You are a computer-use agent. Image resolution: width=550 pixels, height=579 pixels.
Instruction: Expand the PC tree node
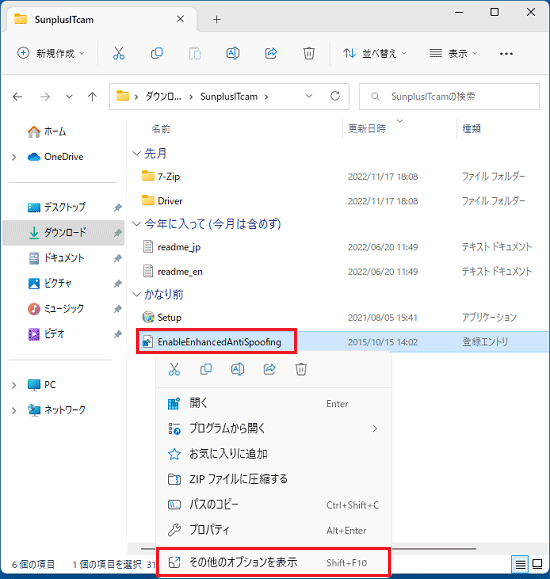14,385
